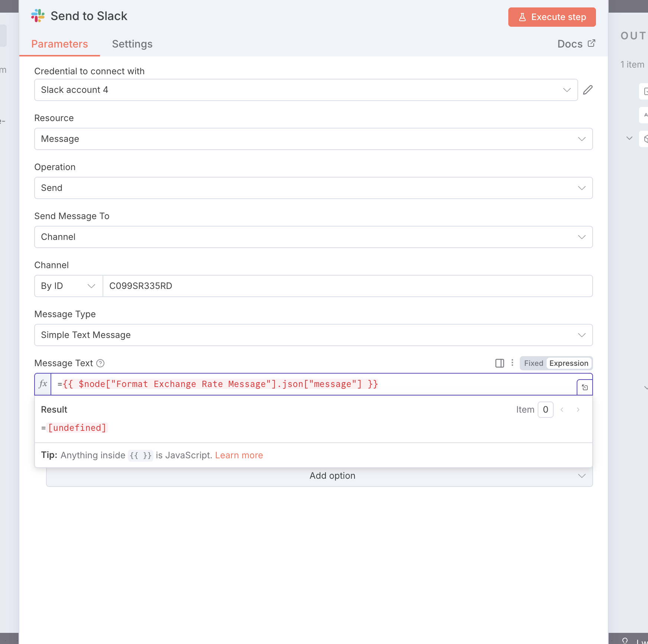Switch to the Parameters tab
The width and height of the screenshot is (648, 644).
[x=59, y=44]
